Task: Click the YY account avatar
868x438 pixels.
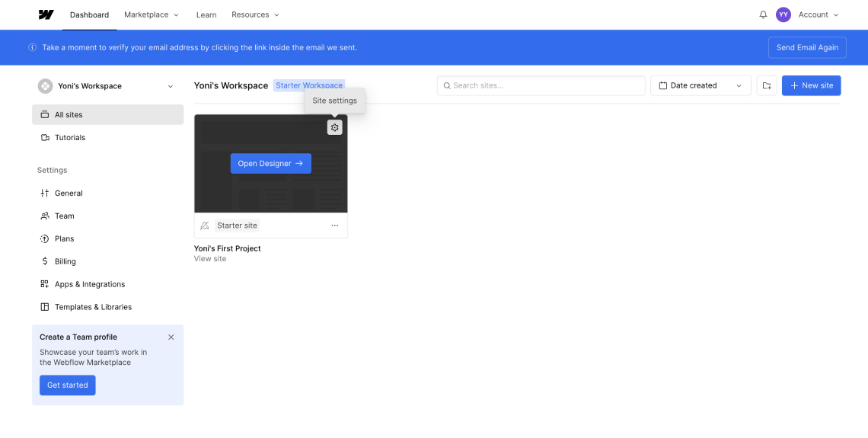Action: click(x=783, y=14)
